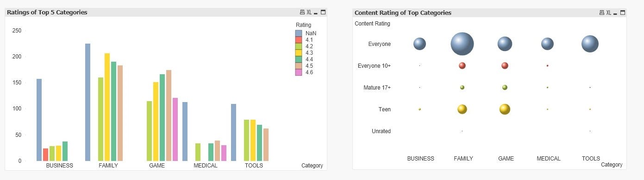Select the tallest FAMILY NaN blue bar

[x=88, y=102]
